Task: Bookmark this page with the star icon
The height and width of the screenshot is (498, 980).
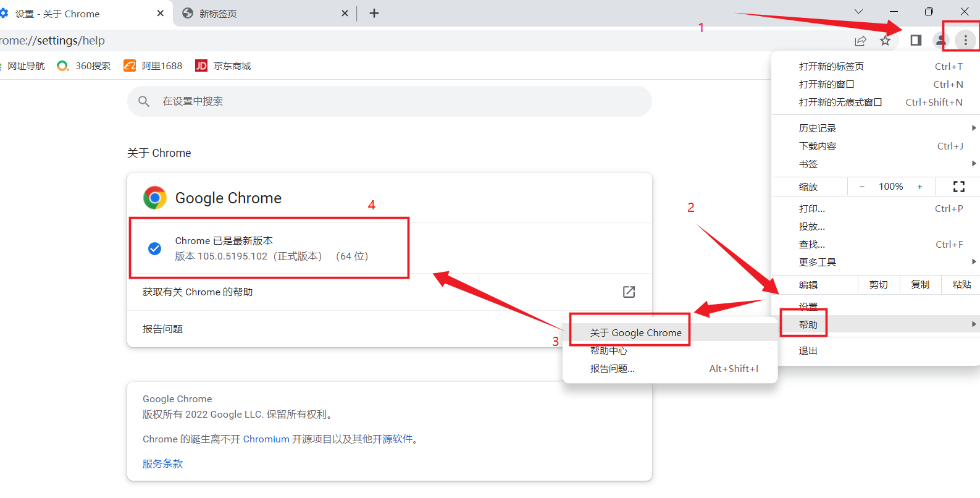Action: coord(886,40)
